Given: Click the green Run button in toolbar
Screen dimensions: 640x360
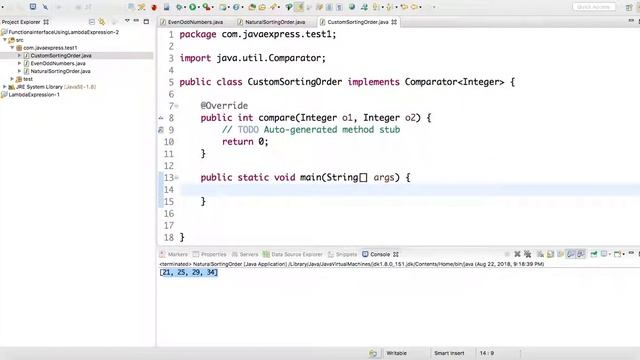Looking at the screenshot, I should tap(193, 7).
